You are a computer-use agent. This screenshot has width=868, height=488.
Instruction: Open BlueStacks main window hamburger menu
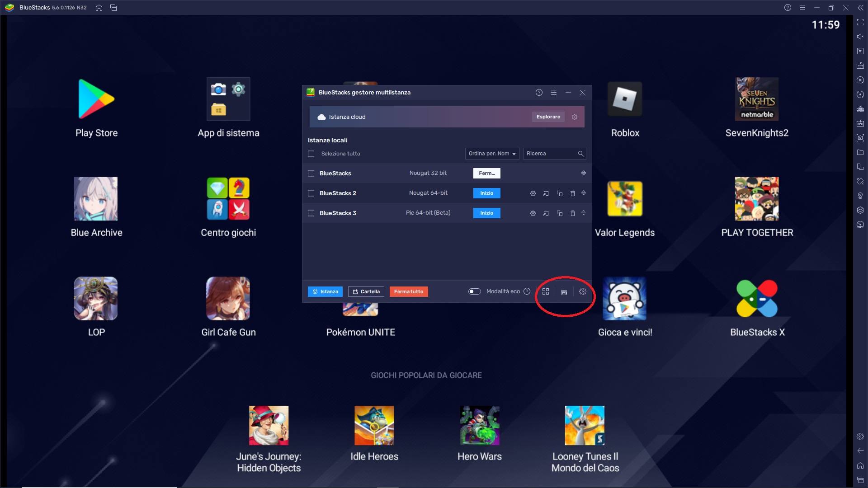point(802,8)
